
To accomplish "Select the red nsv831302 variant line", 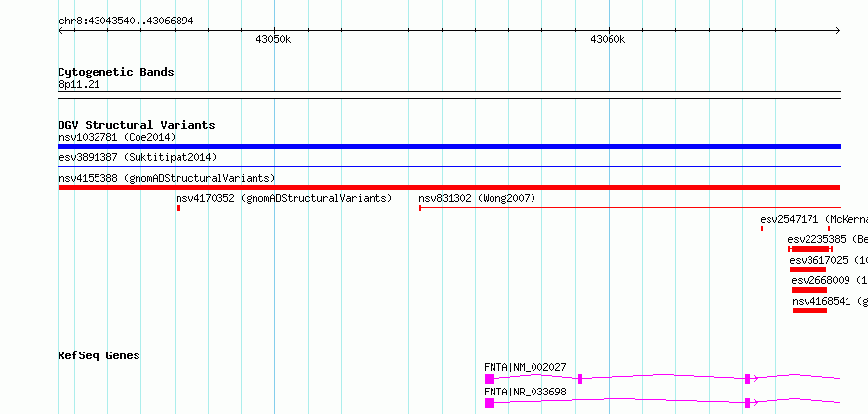I will point(630,208).
